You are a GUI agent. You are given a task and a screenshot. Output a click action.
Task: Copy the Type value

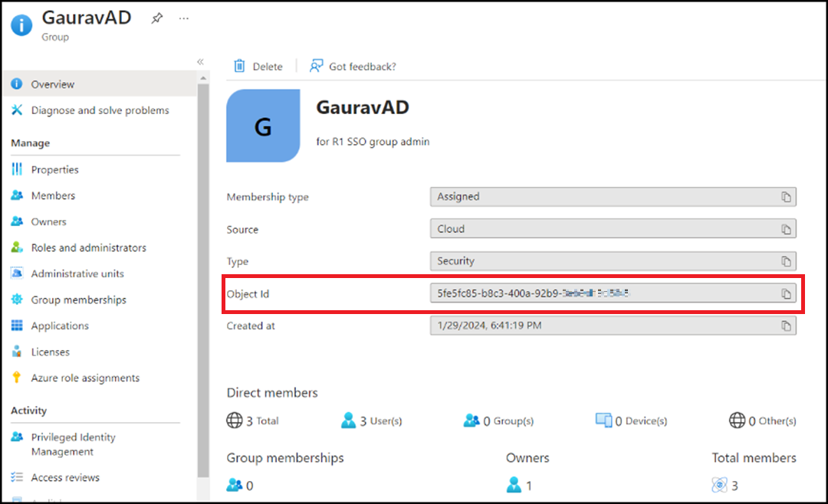[786, 261]
